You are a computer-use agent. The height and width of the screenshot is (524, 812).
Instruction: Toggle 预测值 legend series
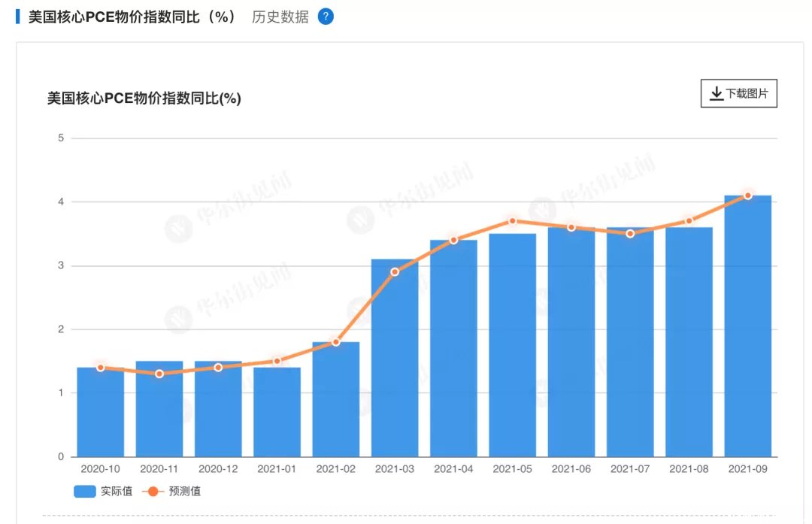[171, 491]
